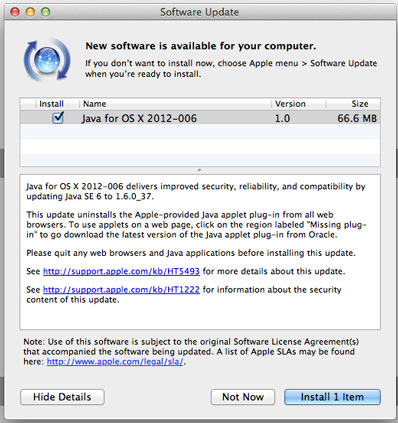Sort updates by the Size column header
Screen dimensions: 398x423
[x=353, y=104]
